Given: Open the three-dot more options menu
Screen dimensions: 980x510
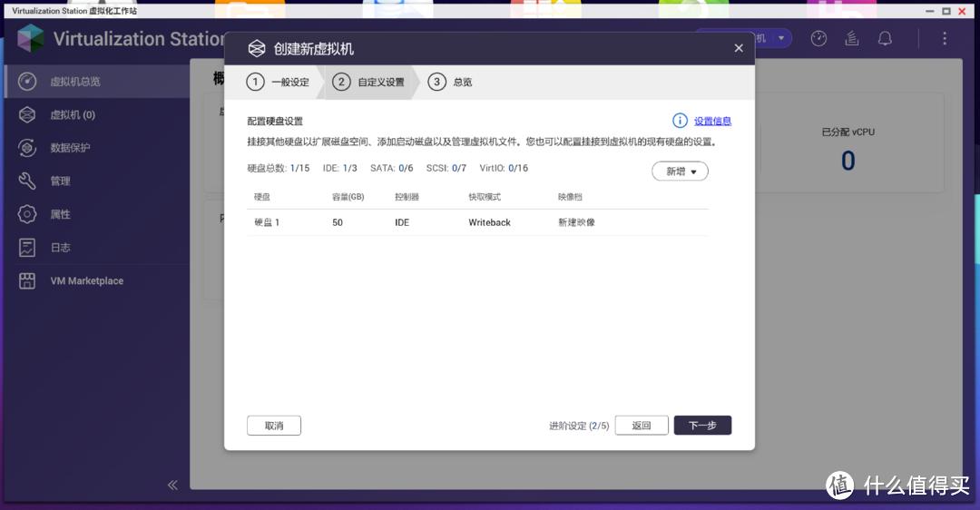Looking at the screenshot, I should coord(945,39).
